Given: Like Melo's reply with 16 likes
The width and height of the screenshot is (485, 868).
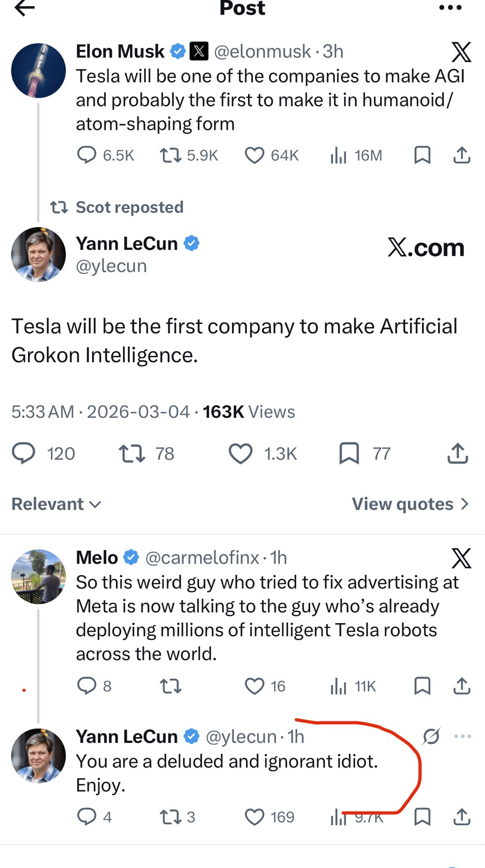Looking at the screenshot, I should (254, 686).
